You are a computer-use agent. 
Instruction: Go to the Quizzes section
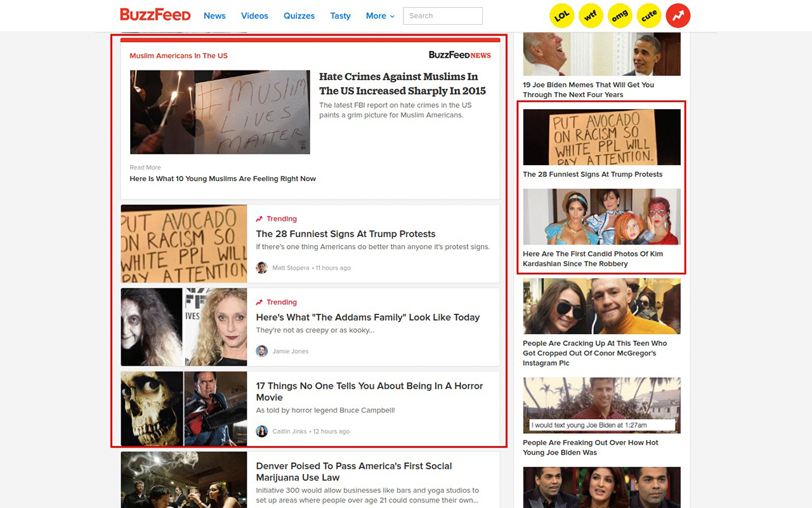pos(299,16)
